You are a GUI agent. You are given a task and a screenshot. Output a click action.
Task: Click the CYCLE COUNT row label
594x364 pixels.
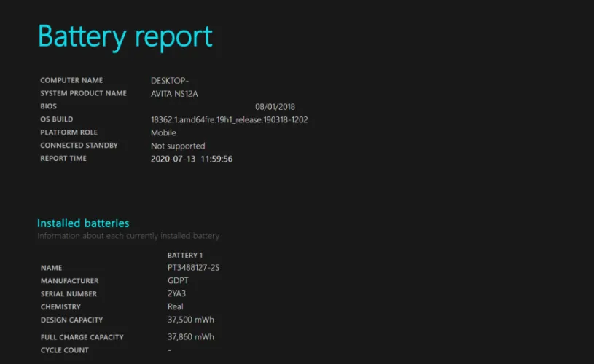65,351
